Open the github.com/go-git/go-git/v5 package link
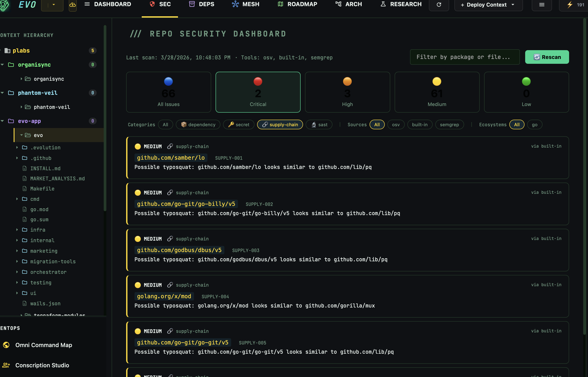 point(183,342)
